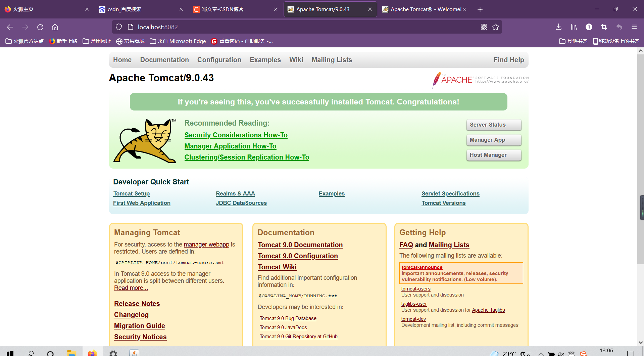This screenshot has height=356, width=644.
Task: Open the QR code icon in address bar
Action: click(484, 27)
